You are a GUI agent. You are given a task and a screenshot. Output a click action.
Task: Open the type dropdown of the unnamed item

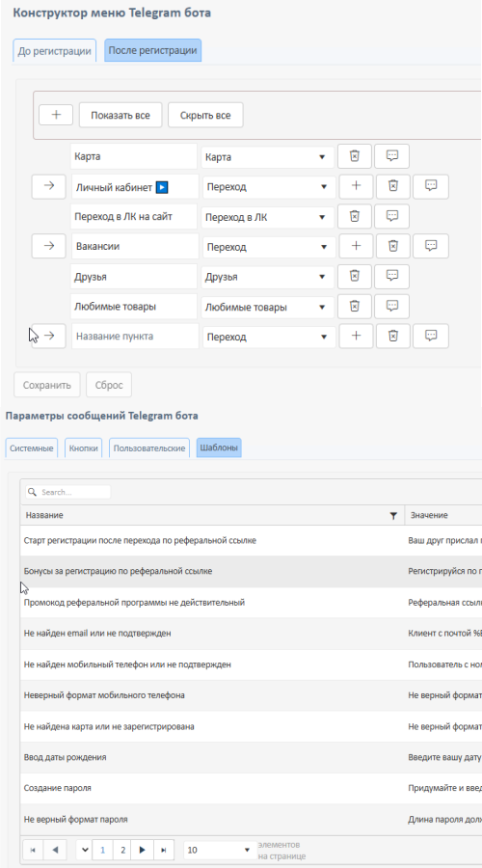[269, 337]
